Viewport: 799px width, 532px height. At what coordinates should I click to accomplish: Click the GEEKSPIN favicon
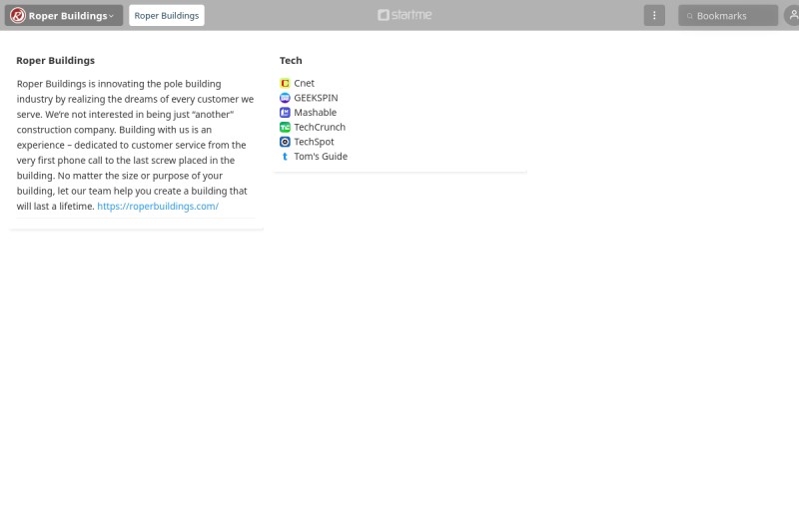coord(285,98)
